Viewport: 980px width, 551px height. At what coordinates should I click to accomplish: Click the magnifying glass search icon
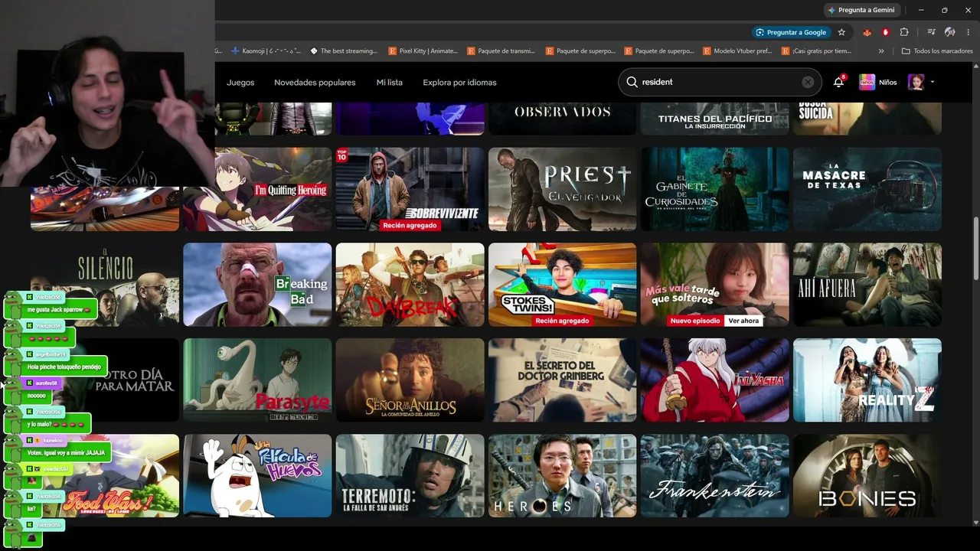point(632,82)
